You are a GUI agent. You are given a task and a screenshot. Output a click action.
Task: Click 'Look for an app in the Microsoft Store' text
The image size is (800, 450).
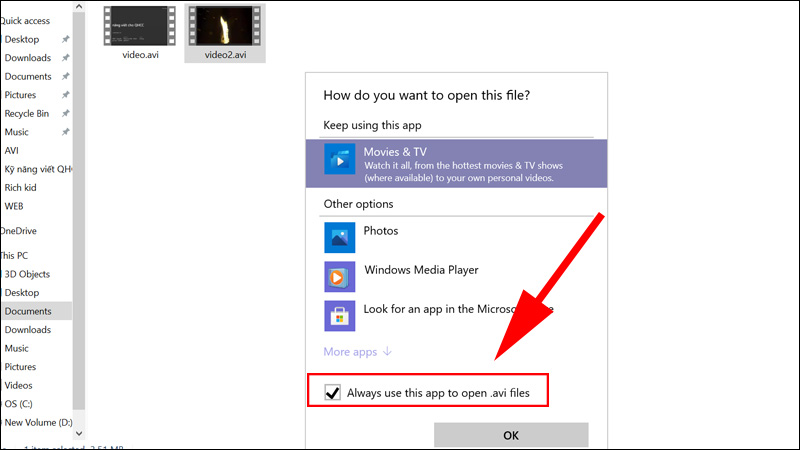click(x=458, y=309)
